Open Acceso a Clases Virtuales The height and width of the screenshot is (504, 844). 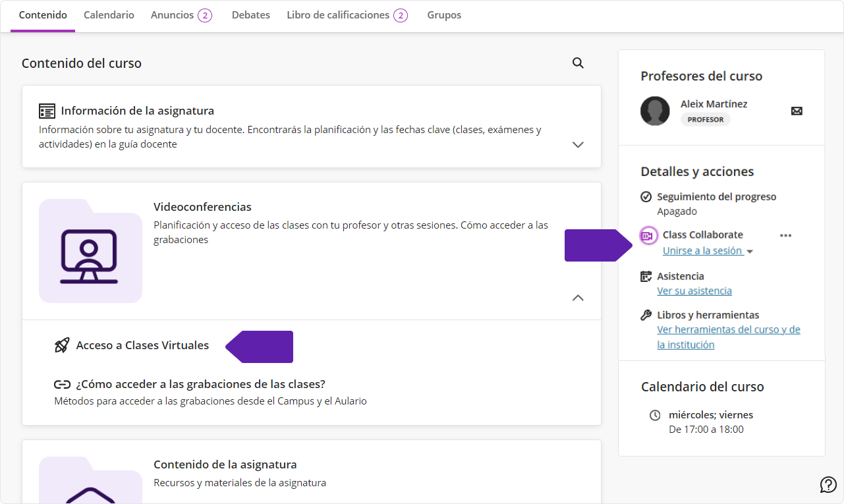coord(142,345)
